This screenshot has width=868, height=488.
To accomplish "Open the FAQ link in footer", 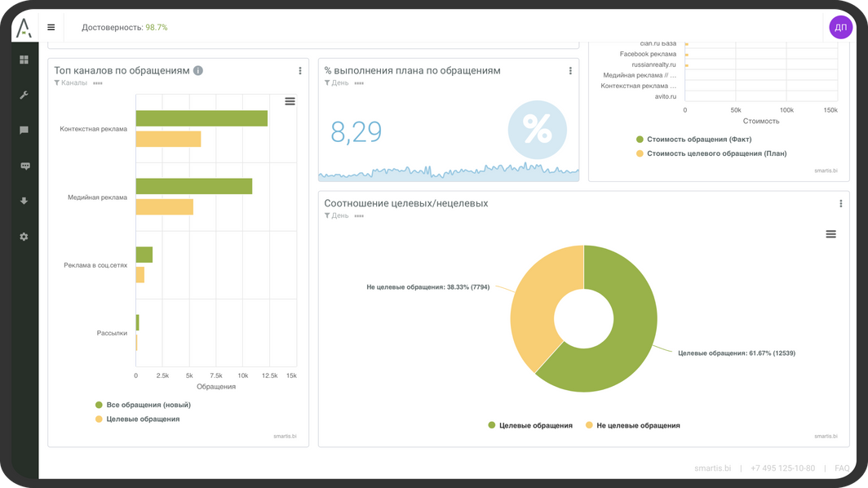I will [x=842, y=468].
